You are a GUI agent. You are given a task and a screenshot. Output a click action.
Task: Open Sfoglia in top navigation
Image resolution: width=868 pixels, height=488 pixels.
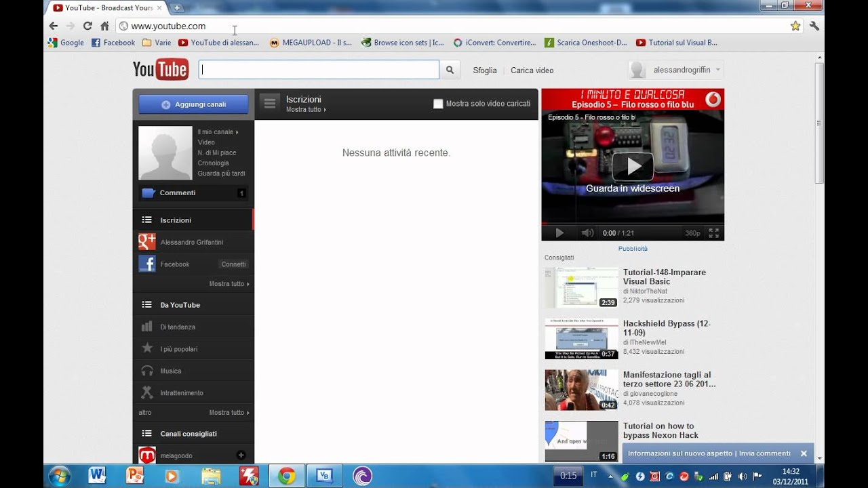pyautogui.click(x=485, y=70)
